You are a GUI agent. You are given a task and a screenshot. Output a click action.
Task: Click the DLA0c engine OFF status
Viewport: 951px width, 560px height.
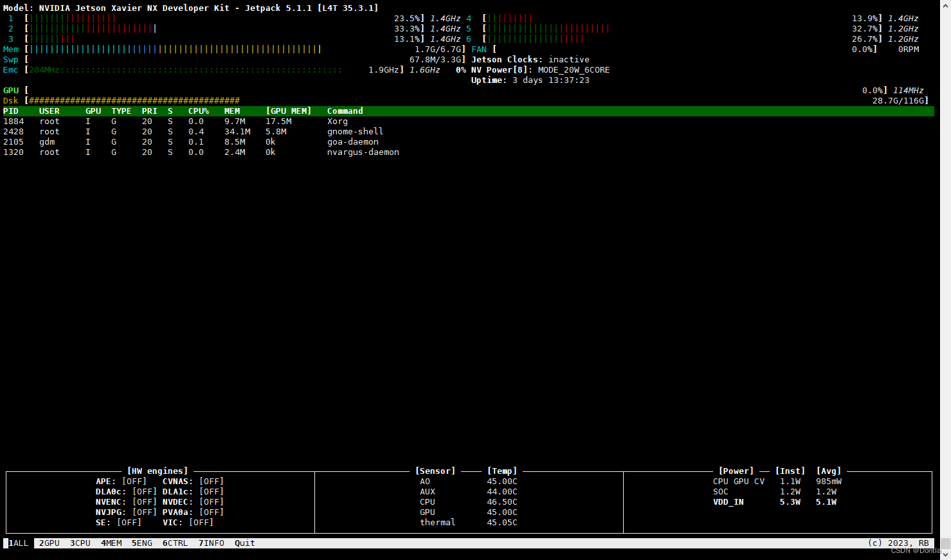(x=145, y=492)
